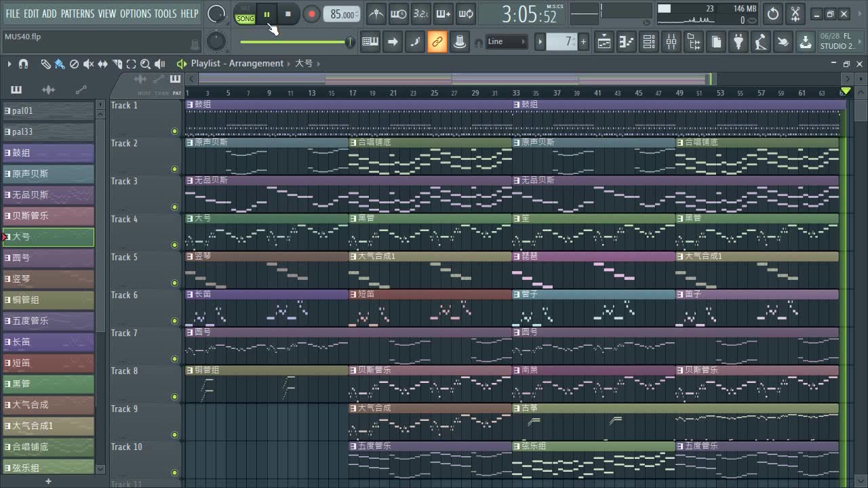Open the Playlist view icon
Screen dimensions: 868x488
(x=604, y=42)
